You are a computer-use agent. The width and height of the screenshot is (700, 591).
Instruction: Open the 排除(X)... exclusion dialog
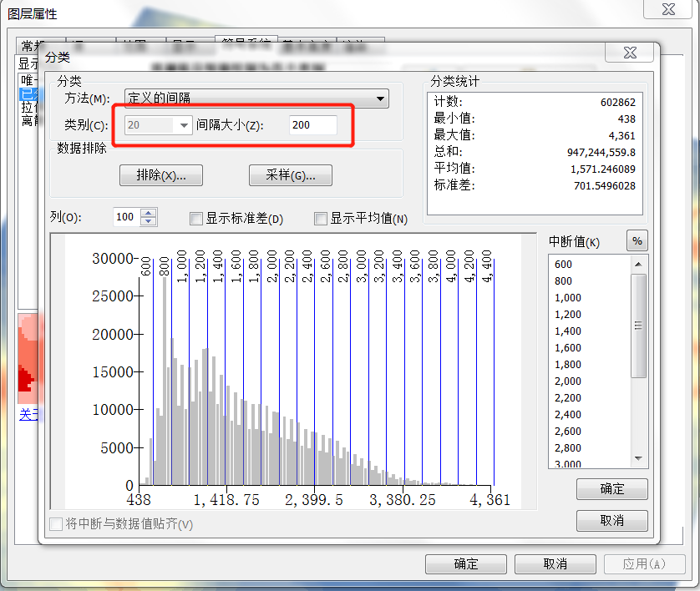tap(160, 175)
